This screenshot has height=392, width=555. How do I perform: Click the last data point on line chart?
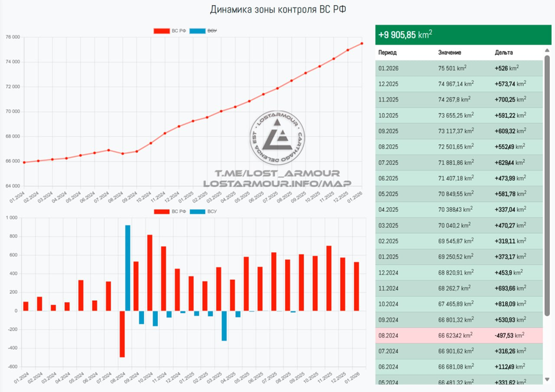point(362,43)
